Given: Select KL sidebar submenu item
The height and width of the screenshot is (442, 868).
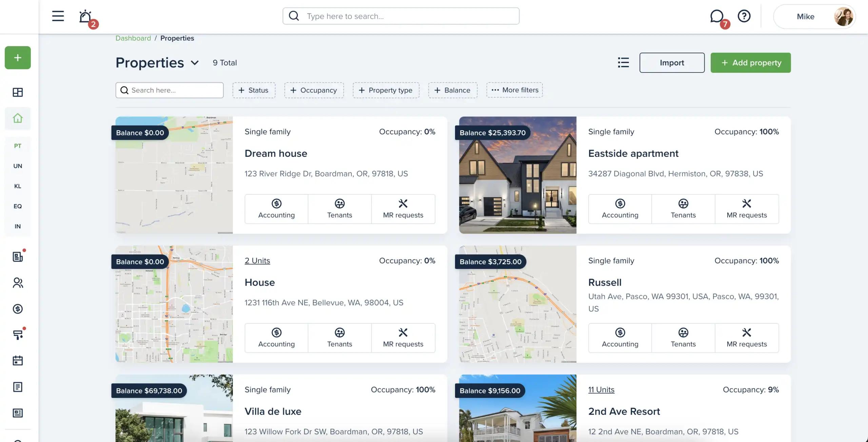Looking at the screenshot, I should [18, 186].
